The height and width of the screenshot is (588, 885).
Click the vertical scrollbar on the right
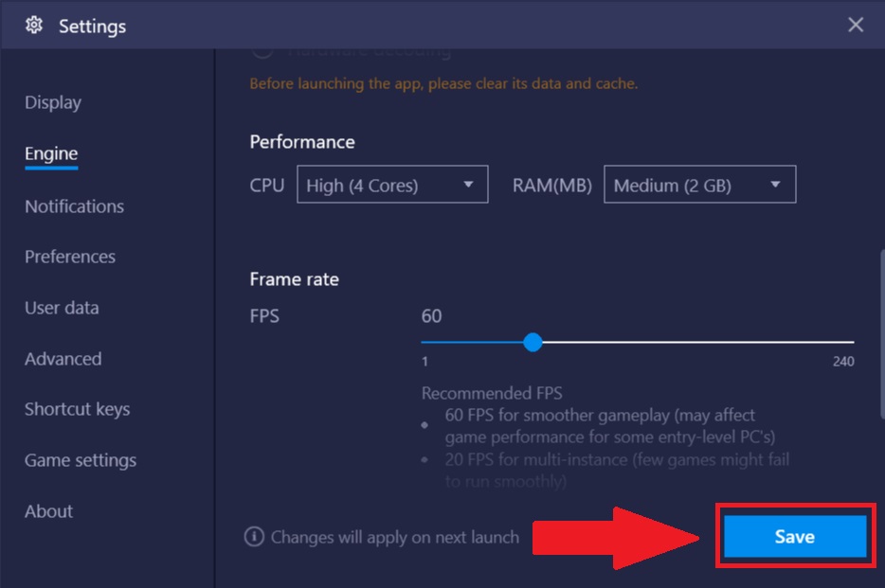coord(882,333)
